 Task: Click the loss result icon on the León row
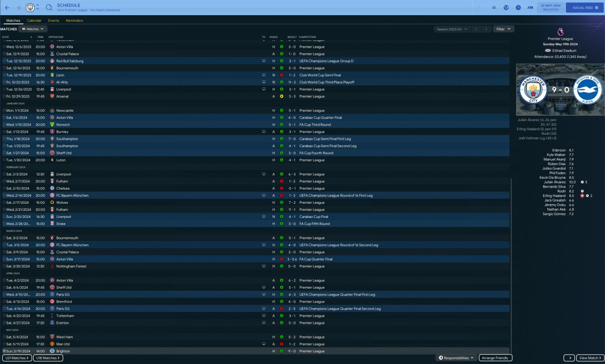click(x=281, y=75)
